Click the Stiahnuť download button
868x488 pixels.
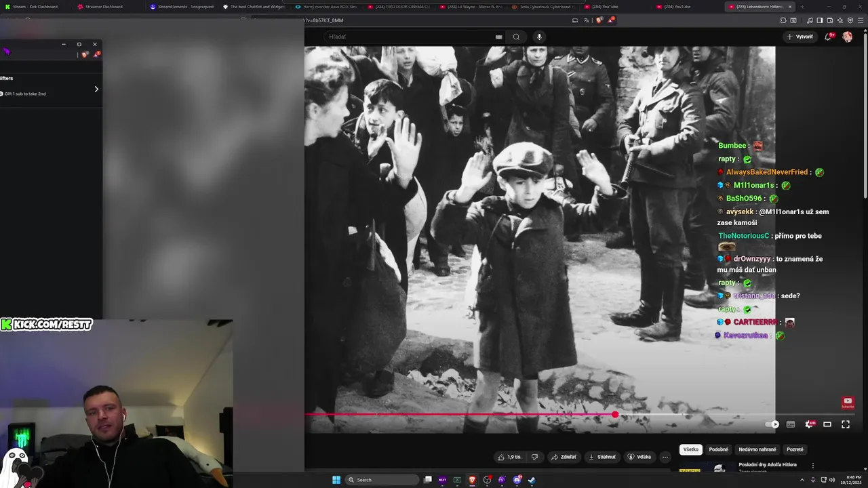602,457
